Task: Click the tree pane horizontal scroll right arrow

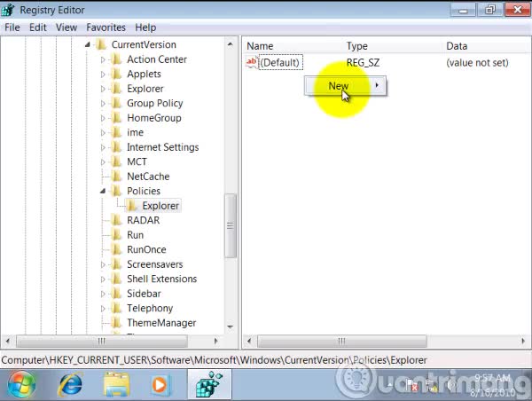Action: coord(215,341)
